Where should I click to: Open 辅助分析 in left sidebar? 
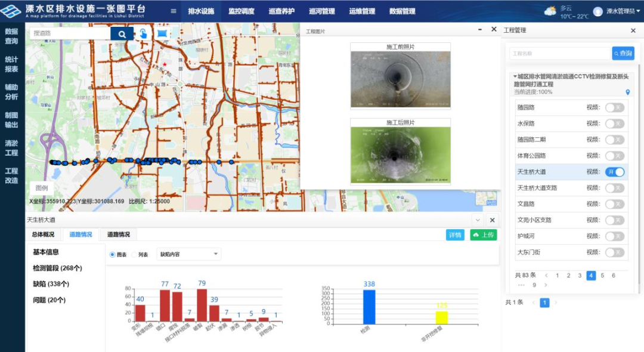click(x=11, y=92)
